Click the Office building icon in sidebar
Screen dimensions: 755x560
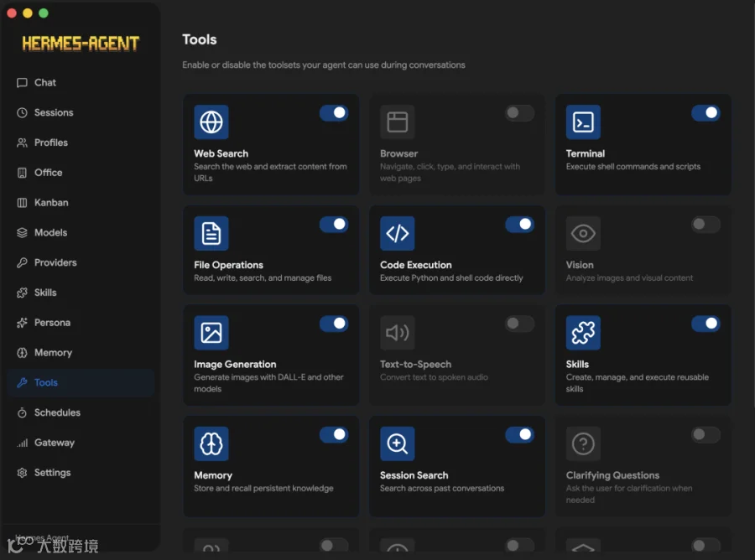tap(22, 173)
